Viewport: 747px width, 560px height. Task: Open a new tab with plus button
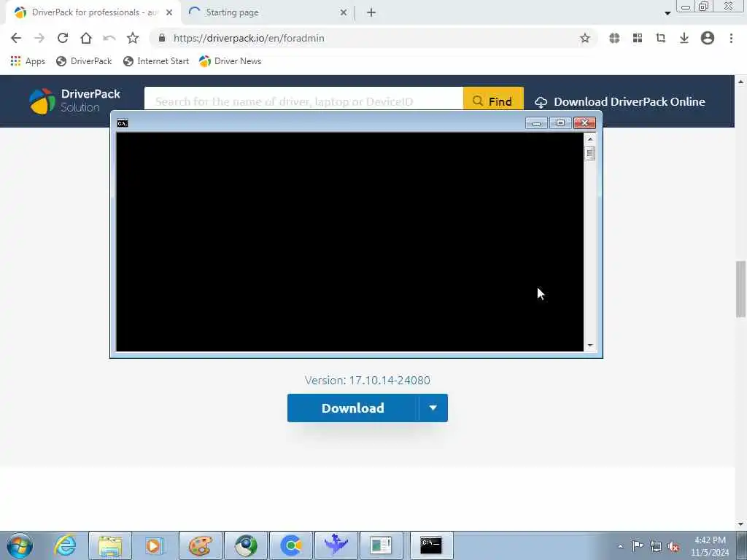(x=371, y=12)
